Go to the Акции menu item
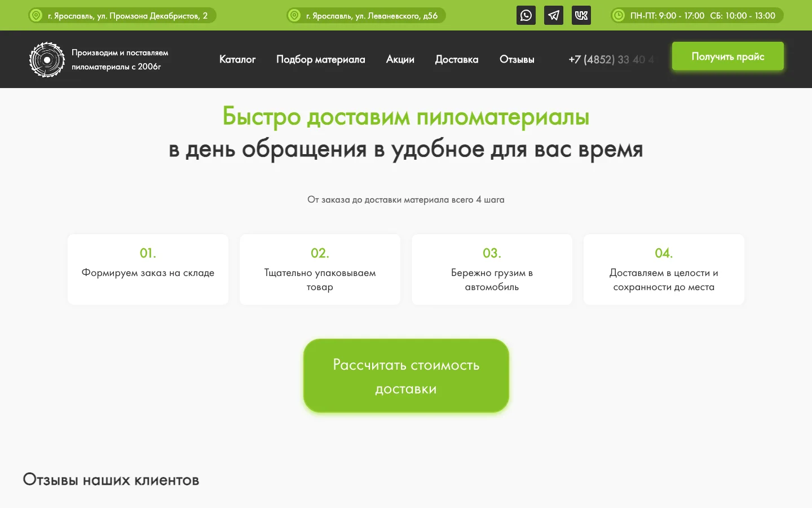 [400, 59]
